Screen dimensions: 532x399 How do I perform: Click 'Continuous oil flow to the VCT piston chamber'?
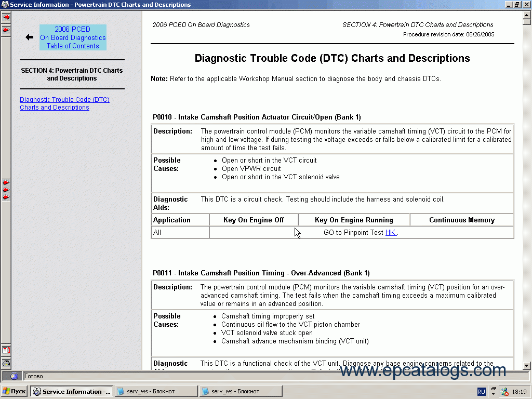click(x=291, y=324)
